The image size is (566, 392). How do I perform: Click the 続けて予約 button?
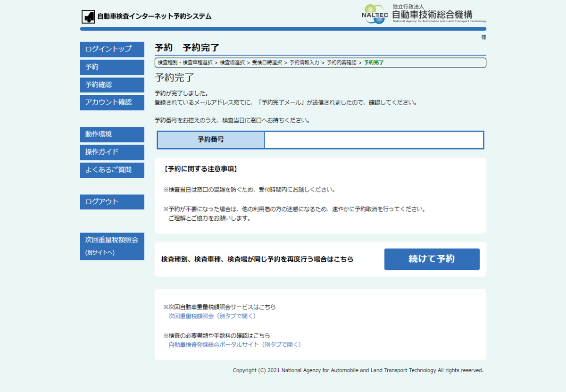coord(432,259)
